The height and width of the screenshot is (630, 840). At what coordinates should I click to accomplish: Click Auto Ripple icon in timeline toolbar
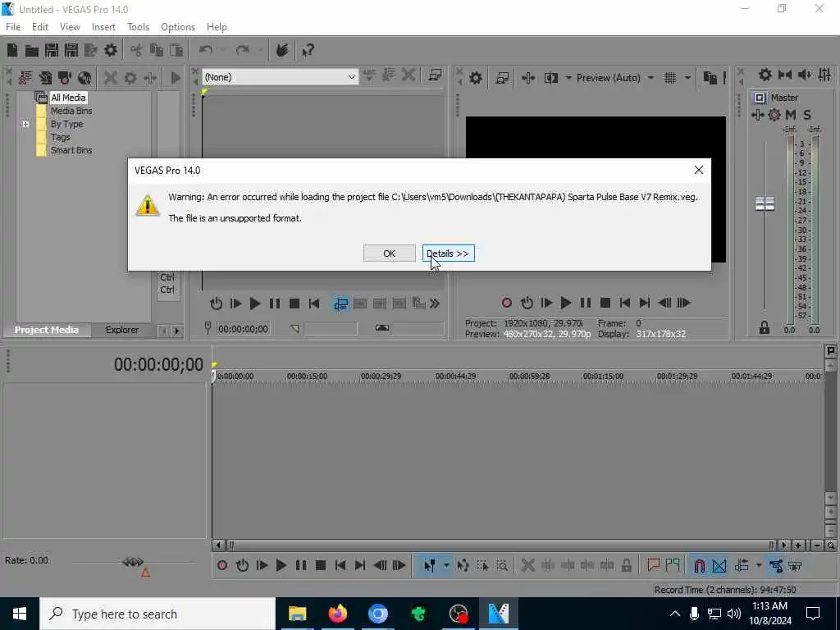(742, 565)
